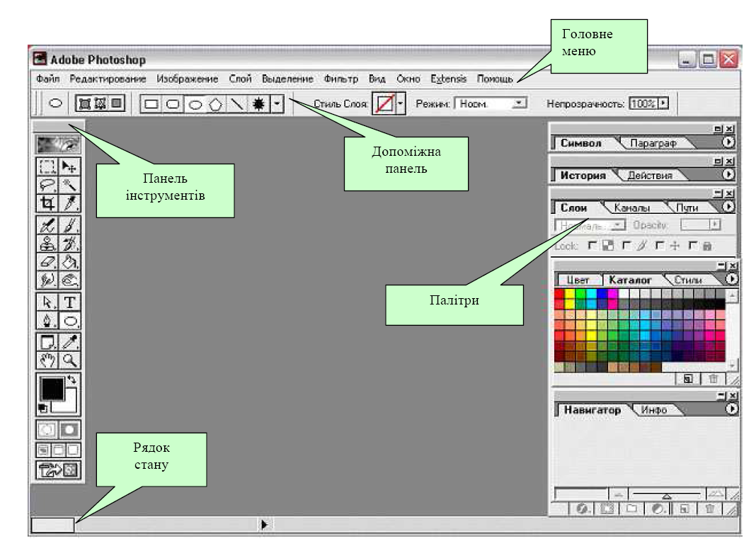
Task: Select the Hand tool
Action: (47, 360)
